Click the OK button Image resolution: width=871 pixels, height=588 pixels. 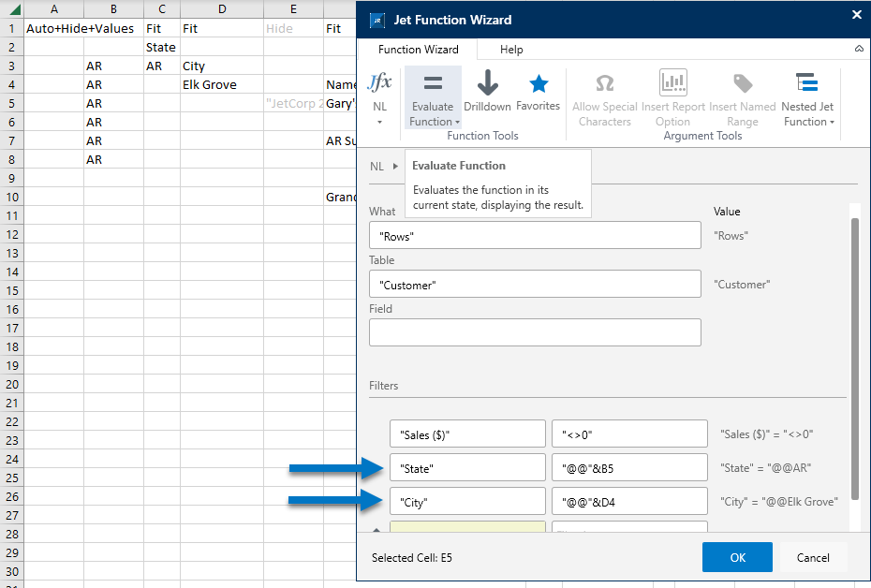pyautogui.click(x=737, y=557)
